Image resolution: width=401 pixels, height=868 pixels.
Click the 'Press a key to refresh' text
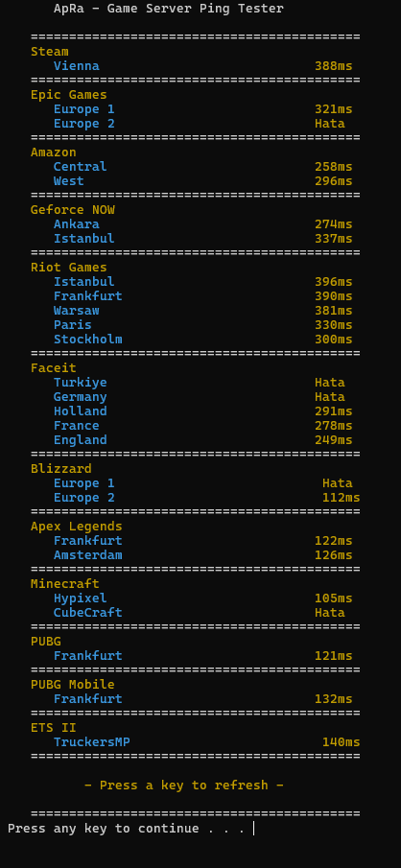(184, 785)
